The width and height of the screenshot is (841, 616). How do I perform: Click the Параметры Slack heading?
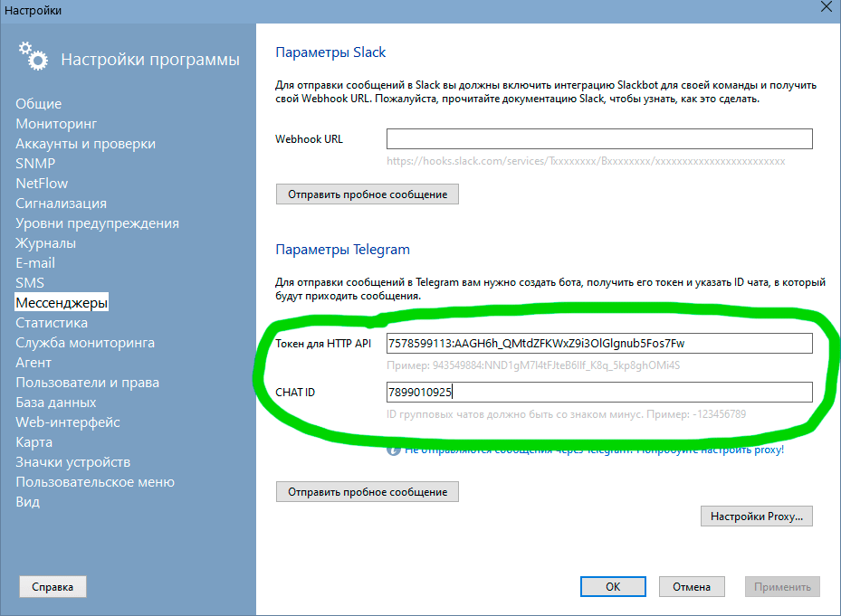330,52
